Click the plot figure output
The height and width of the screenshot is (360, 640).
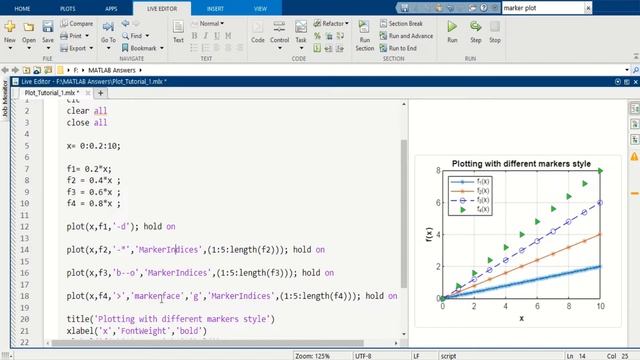(518, 241)
